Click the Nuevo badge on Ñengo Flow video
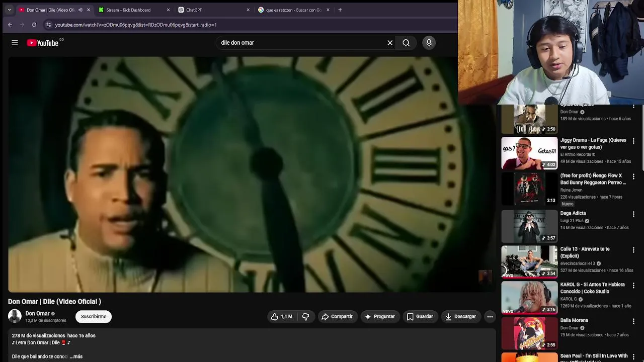This screenshot has width=644, height=362. [568, 204]
